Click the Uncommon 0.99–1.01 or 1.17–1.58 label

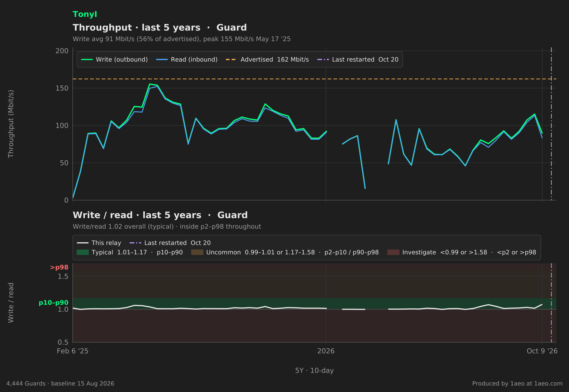pos(292,252)
